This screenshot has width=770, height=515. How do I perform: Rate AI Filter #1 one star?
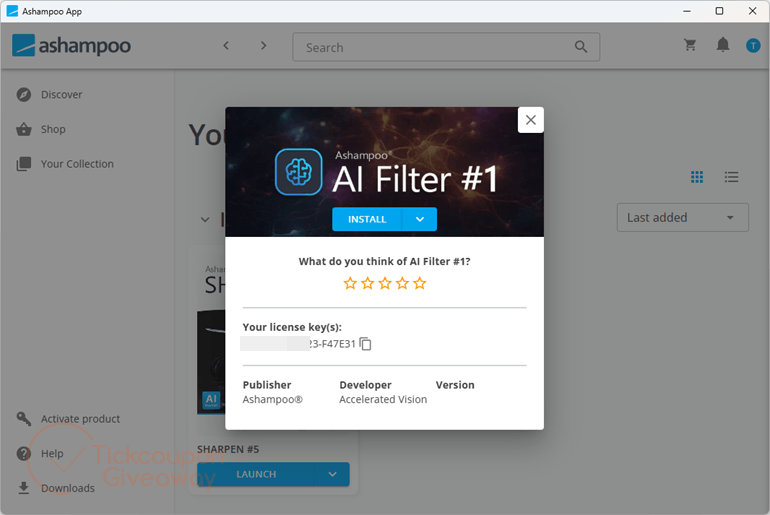pos(350,283)
